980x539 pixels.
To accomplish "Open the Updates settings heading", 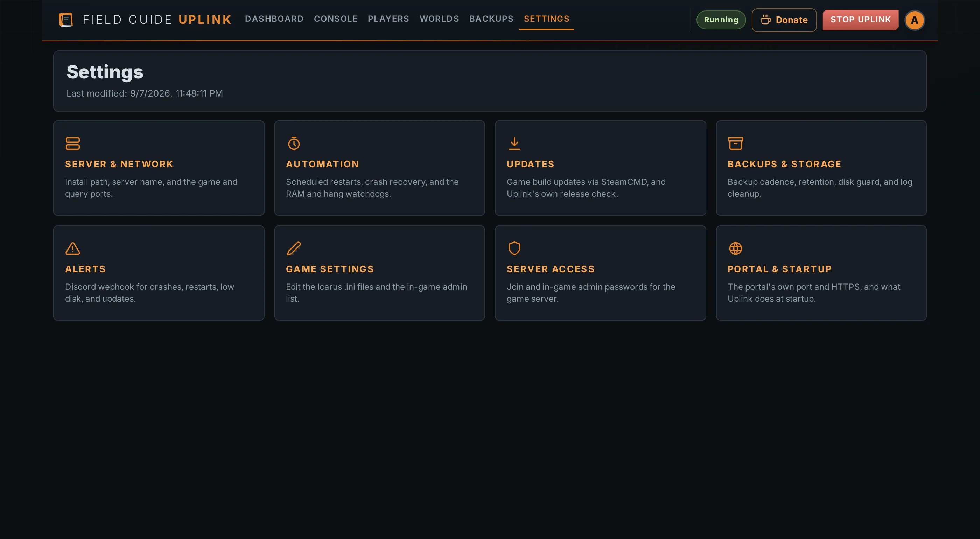I will pyautogui.click(x=530, y=164).
